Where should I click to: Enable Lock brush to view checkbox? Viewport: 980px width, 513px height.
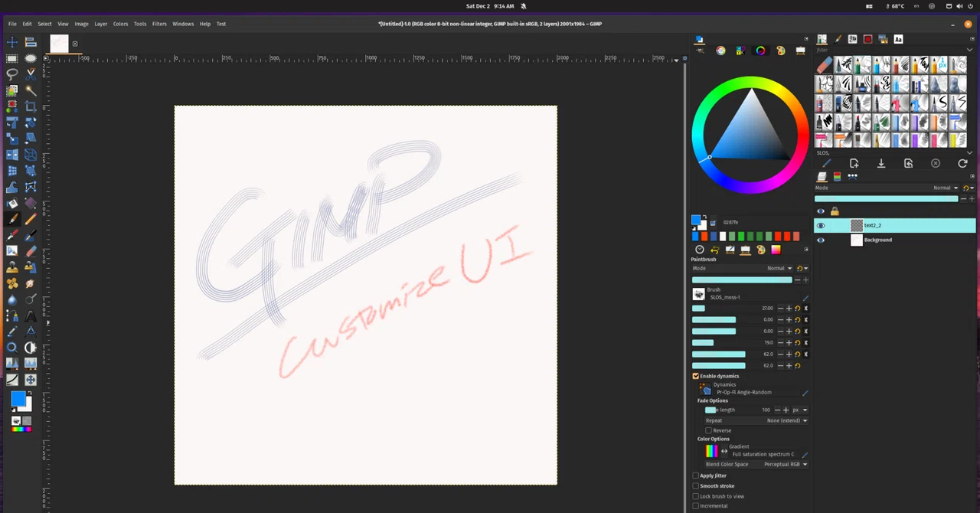point(696,496)
